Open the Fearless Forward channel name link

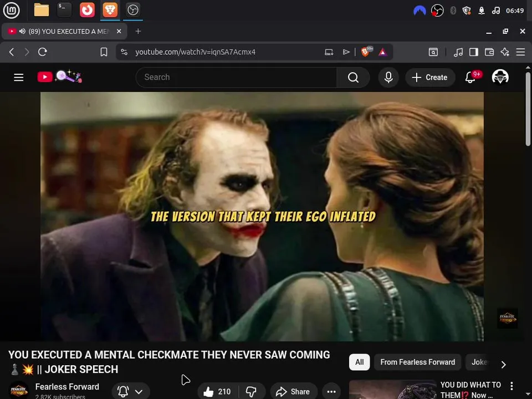point(67,387)
